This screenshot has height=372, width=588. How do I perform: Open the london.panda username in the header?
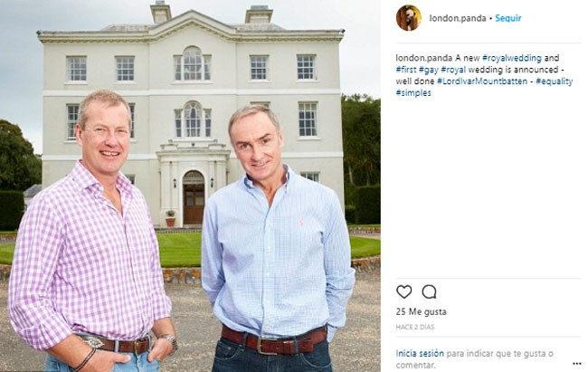pyautogui.click(x=458, y=18)
